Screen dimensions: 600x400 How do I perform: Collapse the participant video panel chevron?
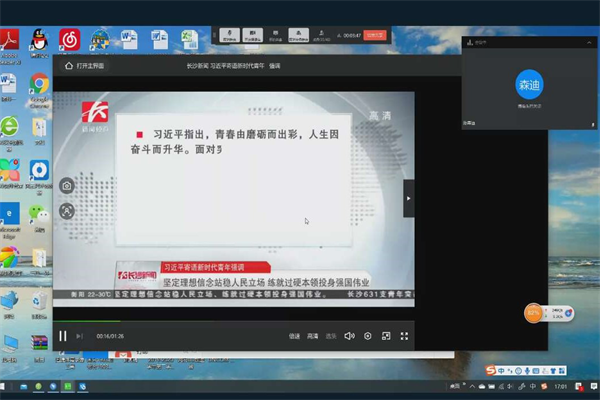point(589,42)
